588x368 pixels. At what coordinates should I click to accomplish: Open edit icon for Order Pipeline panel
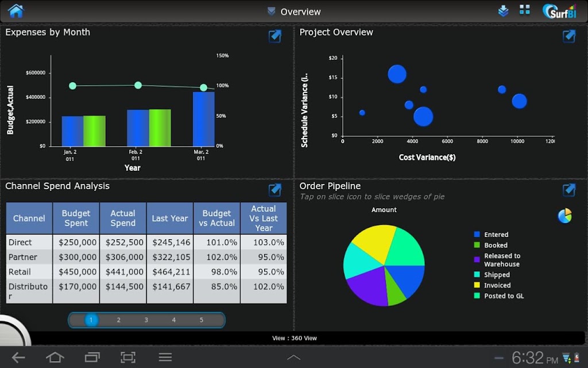(569, 190)
